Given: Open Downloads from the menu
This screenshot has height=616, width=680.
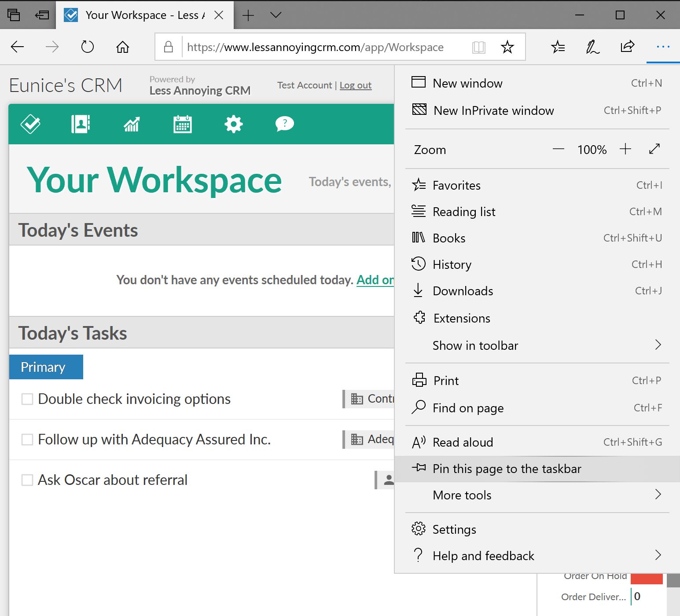Looking at the screenshot, I should [537, 291].
